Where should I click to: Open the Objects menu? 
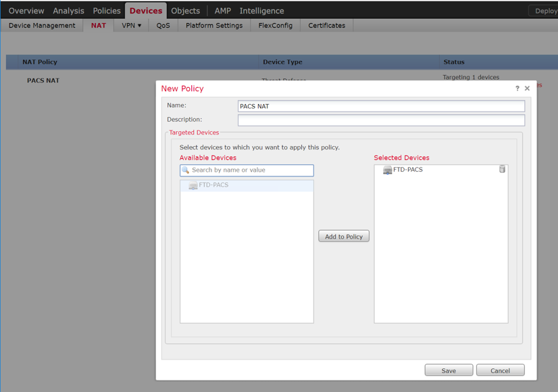(x=185, y=10)
